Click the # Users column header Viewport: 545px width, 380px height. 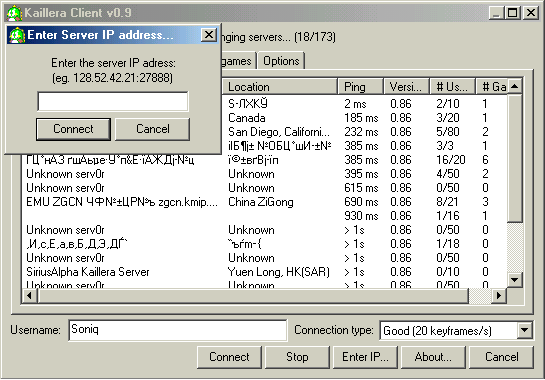click(x=453, y=87)
